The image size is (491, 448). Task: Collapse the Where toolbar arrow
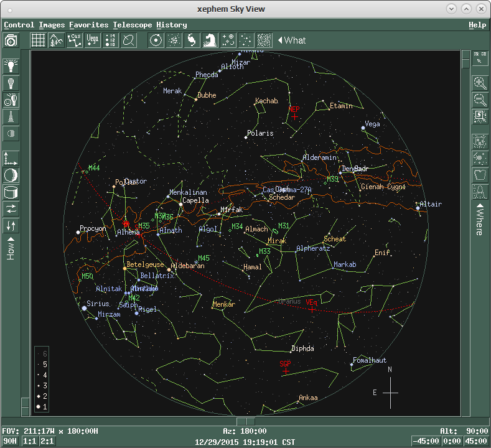[x=480, y=206]
